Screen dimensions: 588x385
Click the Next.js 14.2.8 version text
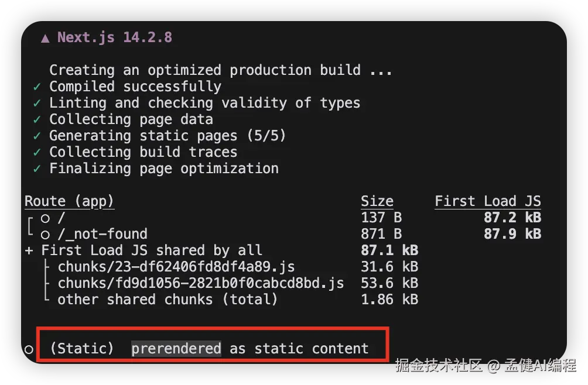[114, 37]
